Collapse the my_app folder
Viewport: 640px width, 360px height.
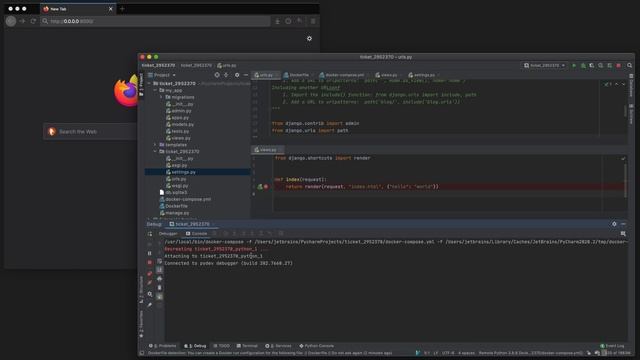[156, 90]
